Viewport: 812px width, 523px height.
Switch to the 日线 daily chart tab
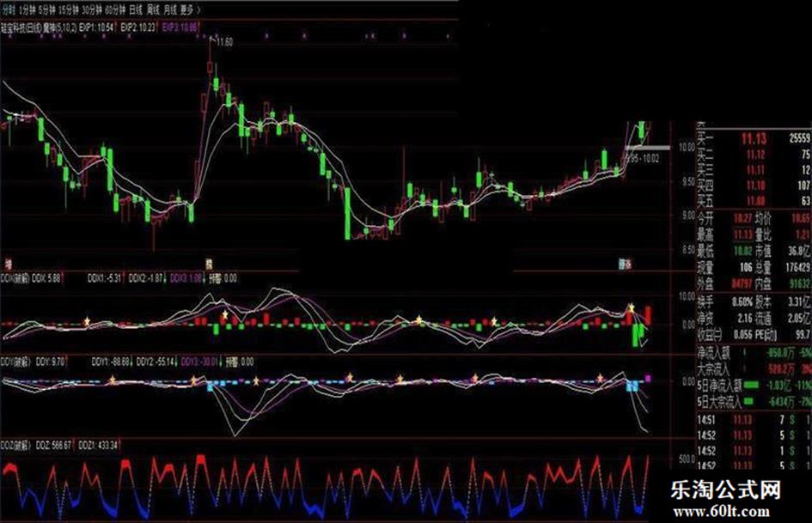click(137, 9)
